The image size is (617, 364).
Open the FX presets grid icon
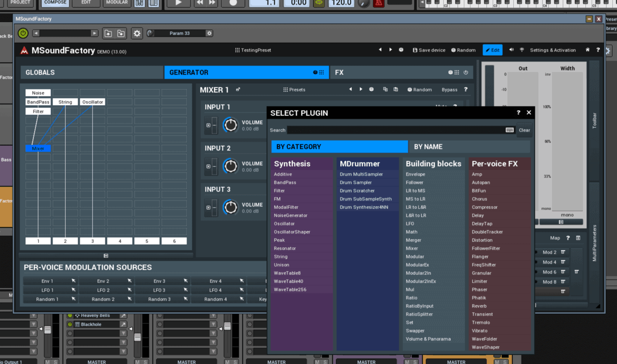point(457,72)
